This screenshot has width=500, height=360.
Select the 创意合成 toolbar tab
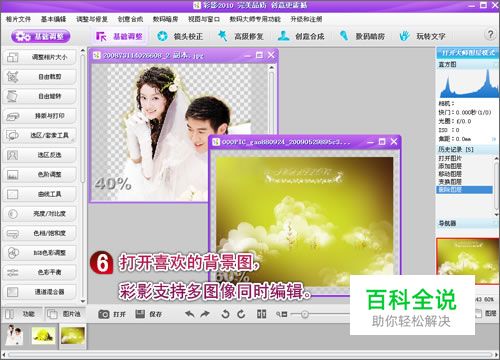point(301,36)
